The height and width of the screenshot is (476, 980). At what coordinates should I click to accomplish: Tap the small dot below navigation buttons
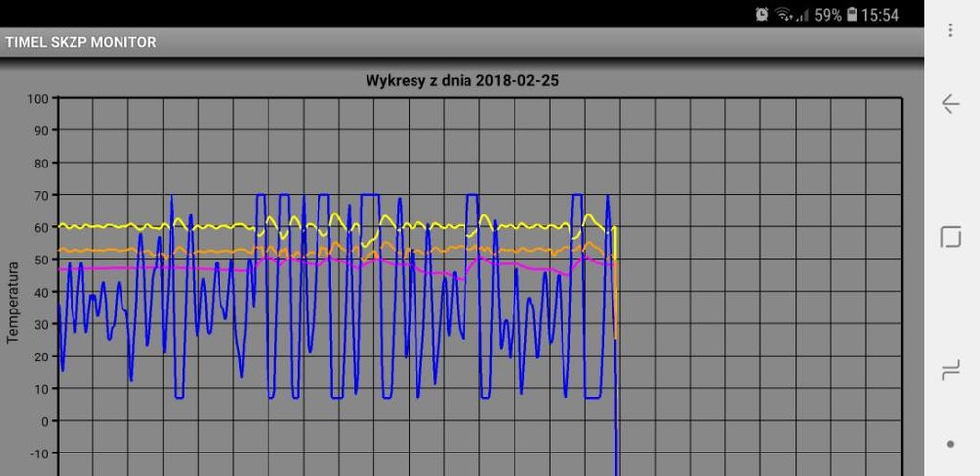pyautogui.click(x=950, y=444)
